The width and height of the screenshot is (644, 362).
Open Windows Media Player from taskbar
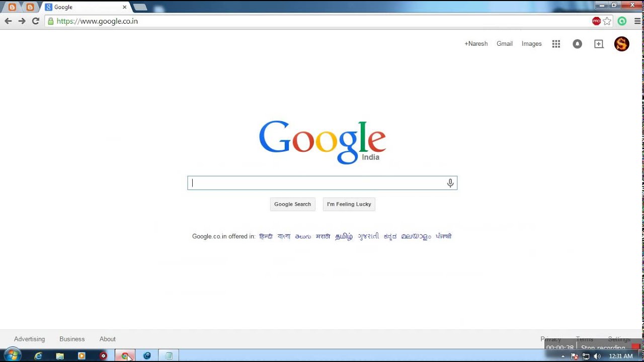click(82, 356)
